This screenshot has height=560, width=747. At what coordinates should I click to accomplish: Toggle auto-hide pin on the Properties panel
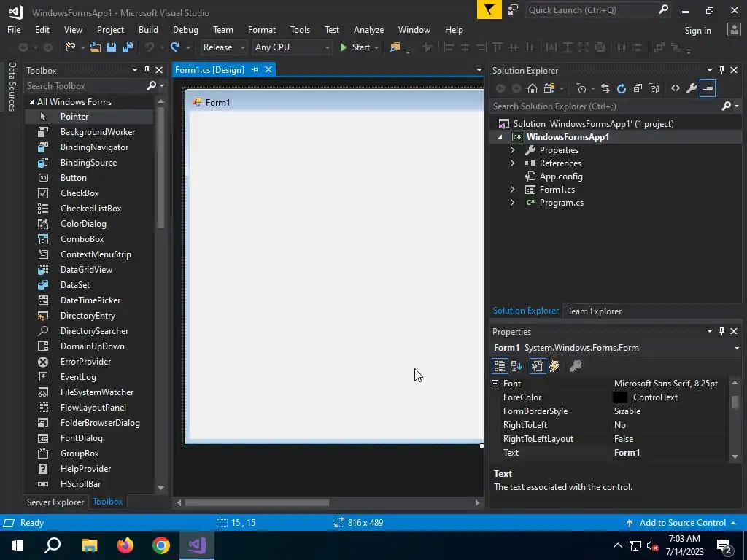[721, 330]
